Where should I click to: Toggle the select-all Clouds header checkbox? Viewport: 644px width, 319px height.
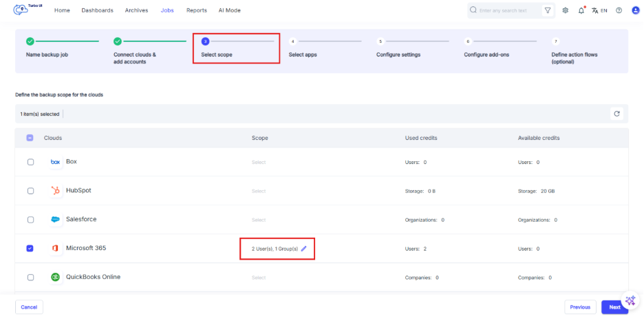[x=30, y=138]
